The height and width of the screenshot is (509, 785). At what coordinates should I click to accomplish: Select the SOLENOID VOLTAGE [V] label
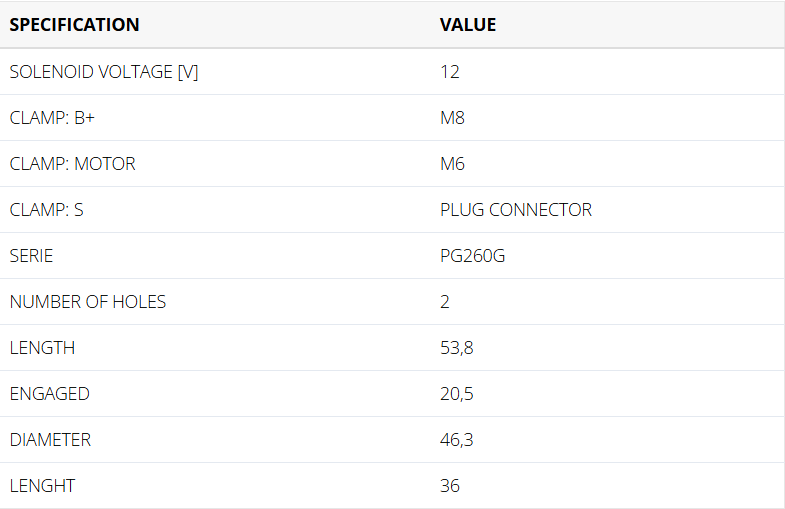[103, 72]
